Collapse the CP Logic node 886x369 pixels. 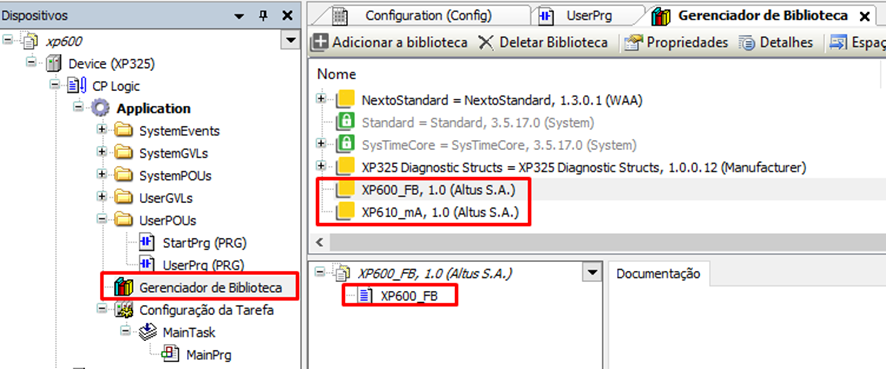[x=54, y=83]
